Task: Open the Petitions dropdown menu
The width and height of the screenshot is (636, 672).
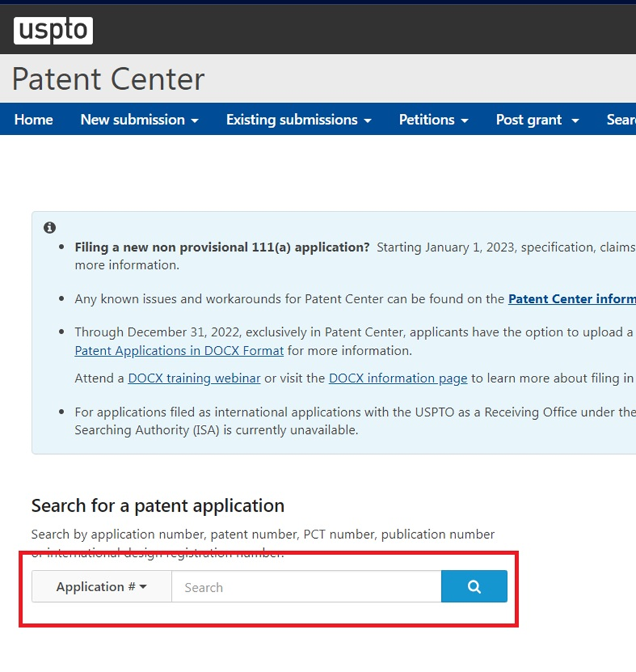Action: pyautogui.click(x=433, y=120)
